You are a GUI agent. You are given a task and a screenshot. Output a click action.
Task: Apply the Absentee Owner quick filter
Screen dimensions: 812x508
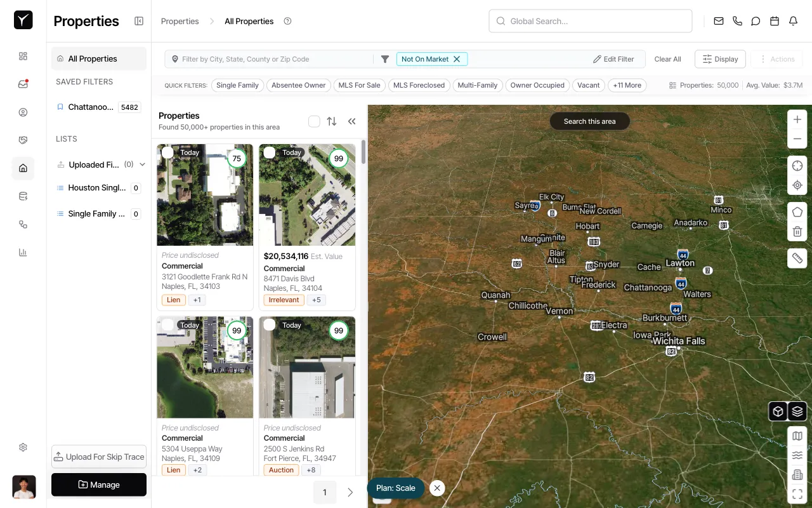298,85
